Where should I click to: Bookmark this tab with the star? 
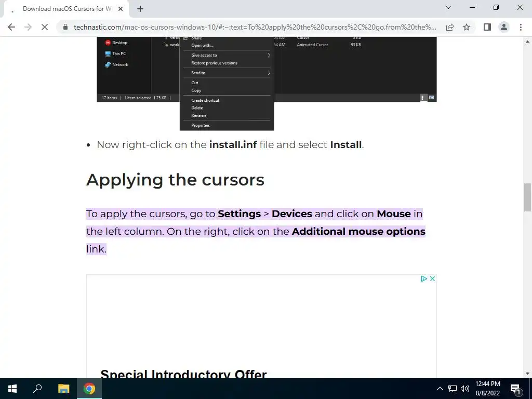[467, 27]
